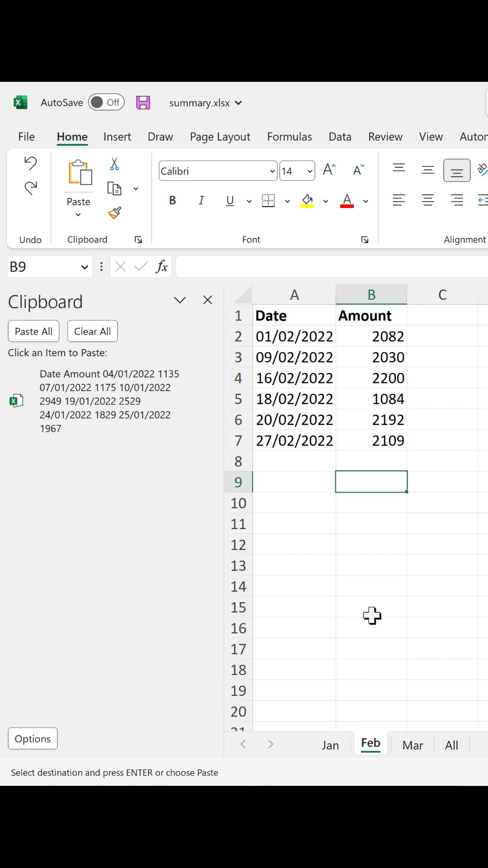This screenshot has height=868, width=488.
Task: Open the Clipboard group dialog launcher
Action: point(138,240)
